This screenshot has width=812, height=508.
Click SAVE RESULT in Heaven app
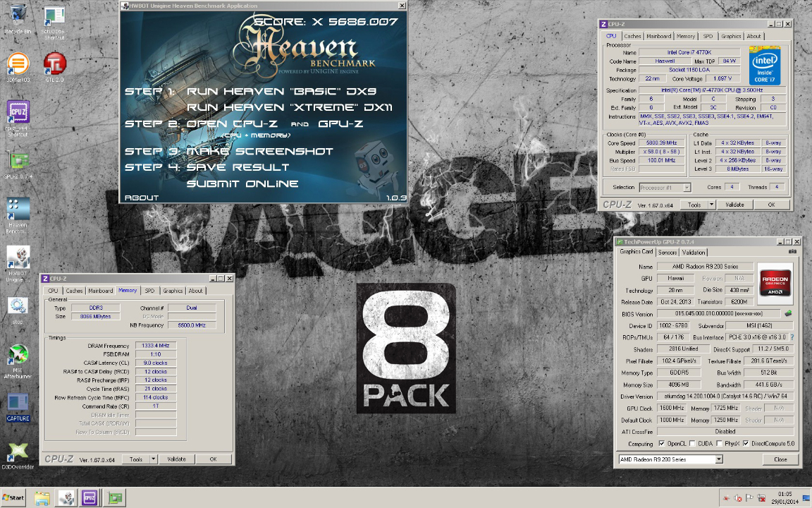point(238,167)
